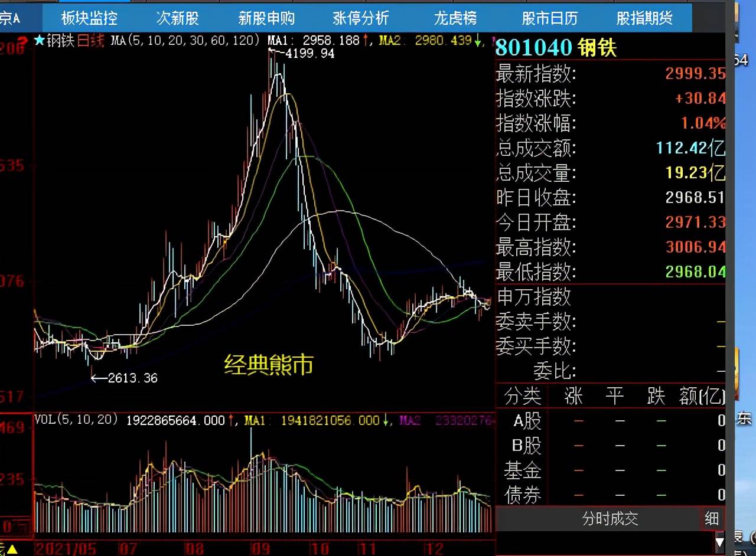Click the 申万指数 label
Screen dimensions: 756x556
(x=534, y=296)
